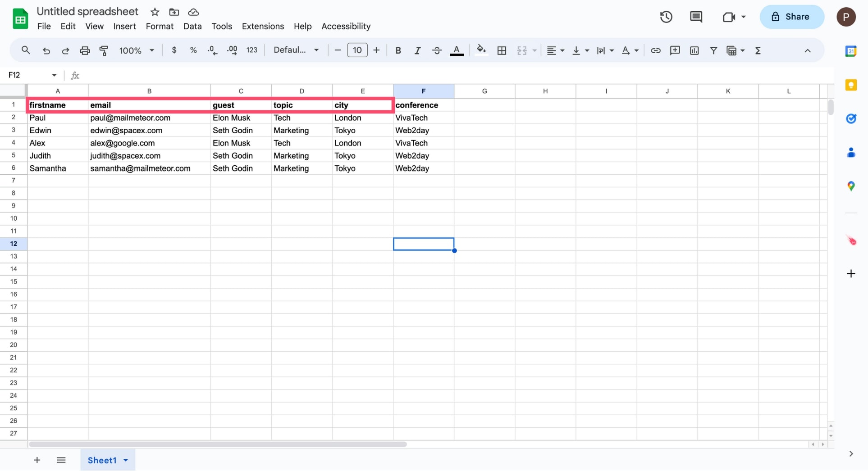Open table views dropdown

(736, 50)
